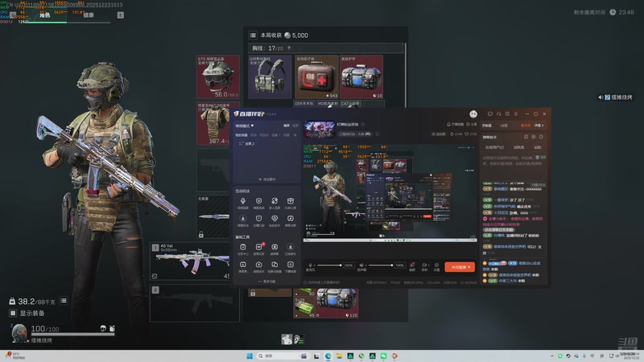Open the mode dropdown at the top of the left panel
The width and height of the screenshot is (644, 362).
(245, 125)
